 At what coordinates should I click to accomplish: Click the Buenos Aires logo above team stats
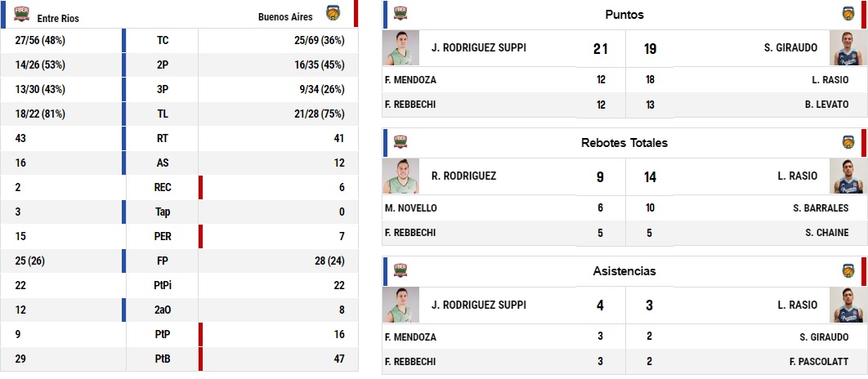[333, 13]
